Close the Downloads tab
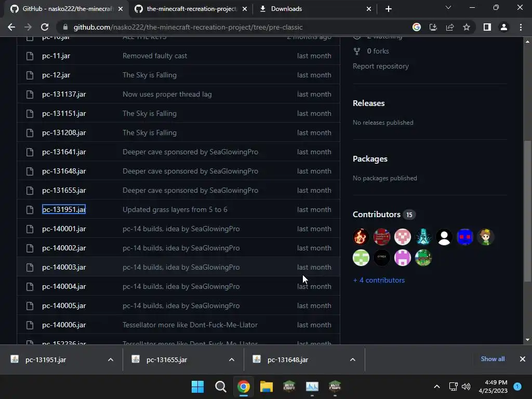 pyautogui.click(x=369, y=9)
